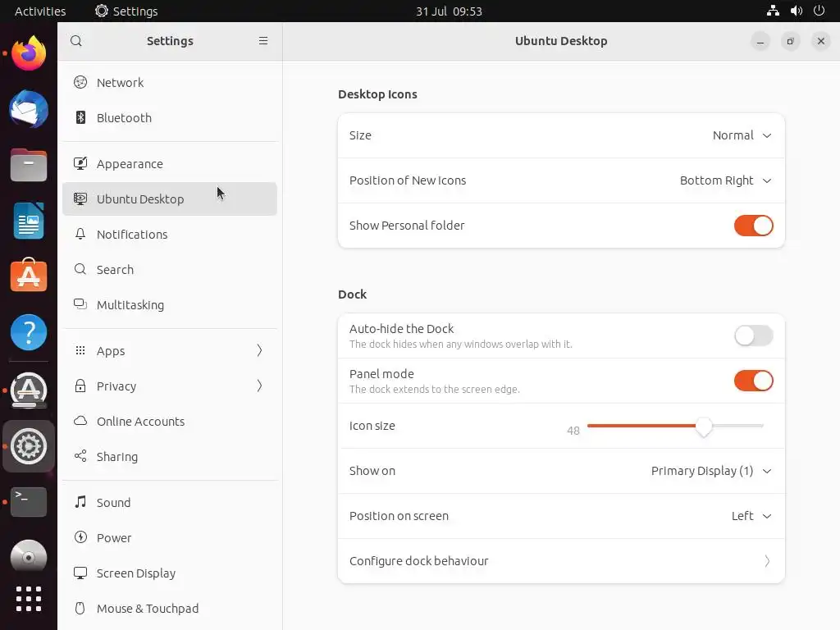Viewport: 840px width, 630px height.
Task: Click the Notifications bell icon
Action: coord(80,234)
